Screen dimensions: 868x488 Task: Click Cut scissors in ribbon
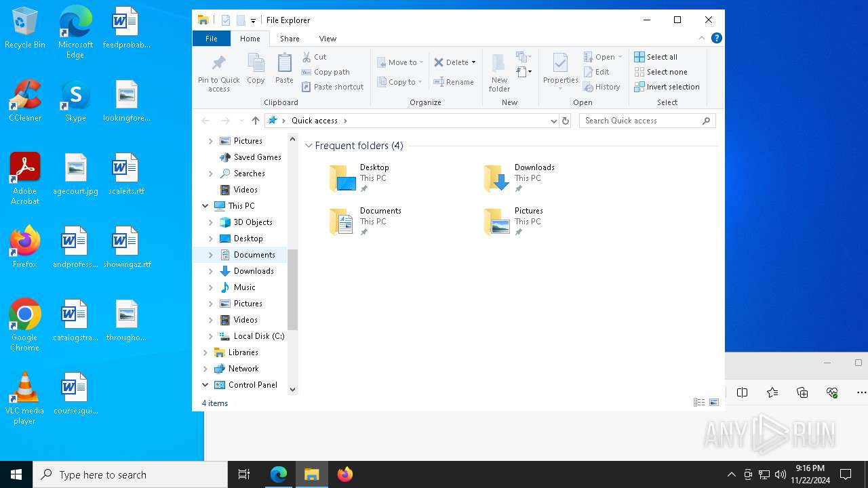pyautogui.click(x=314, y=57)
